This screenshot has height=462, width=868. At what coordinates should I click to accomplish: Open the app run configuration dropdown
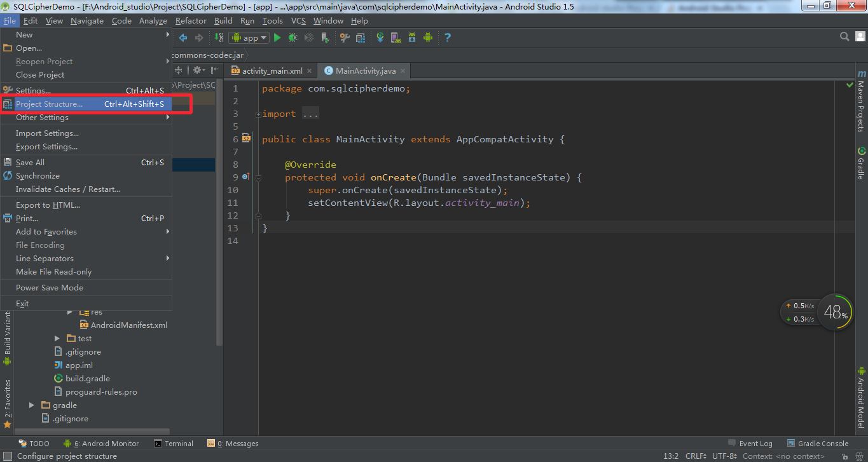coord(250,37)
